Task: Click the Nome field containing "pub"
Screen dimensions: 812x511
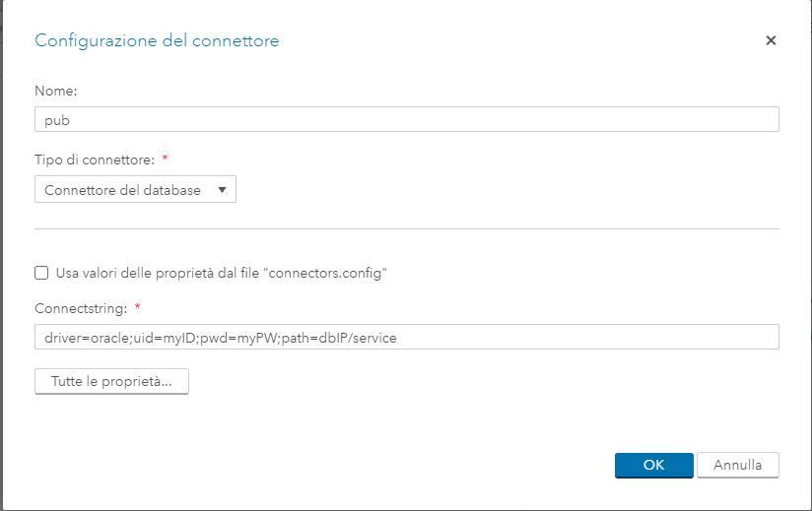Action: (x=406, y=120)
